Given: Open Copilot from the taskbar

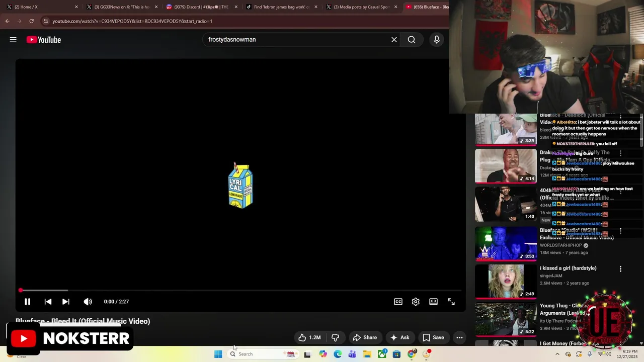Looking at the screenshot, I should click(x=323, y=354).
